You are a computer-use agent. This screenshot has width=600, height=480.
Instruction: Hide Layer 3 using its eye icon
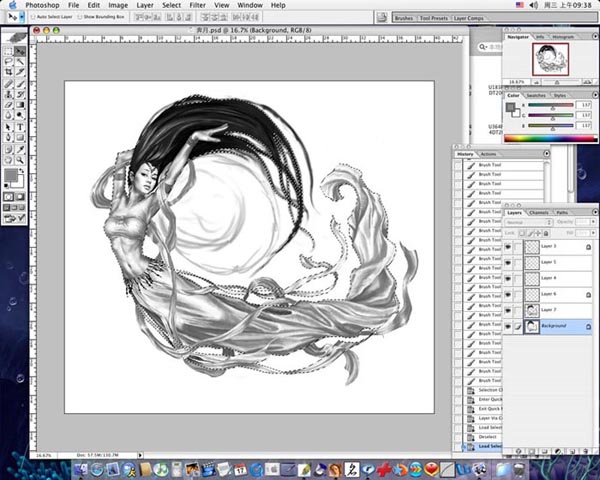(x=509, y=246)
